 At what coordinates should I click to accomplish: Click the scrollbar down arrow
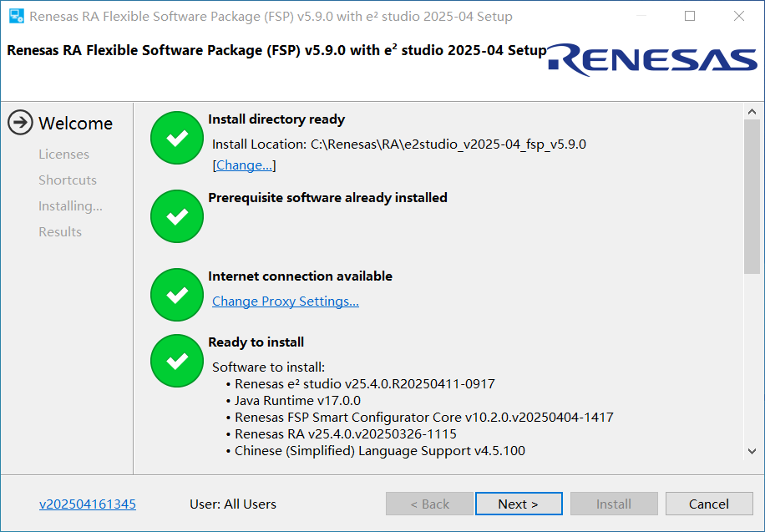pos(752,451)
